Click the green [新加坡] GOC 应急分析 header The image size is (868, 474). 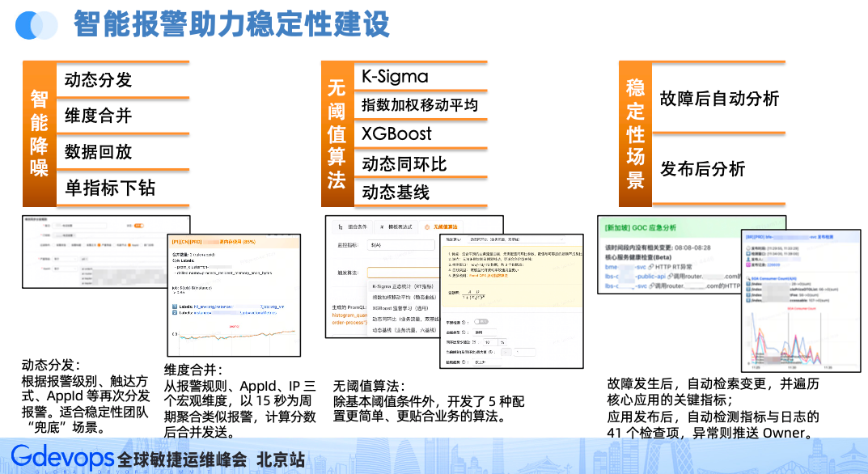pos(641,227)
